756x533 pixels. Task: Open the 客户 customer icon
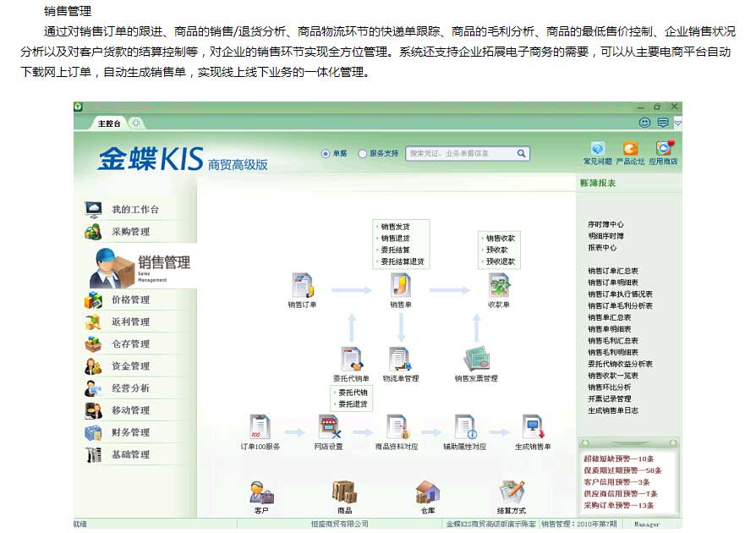(261, 492)
